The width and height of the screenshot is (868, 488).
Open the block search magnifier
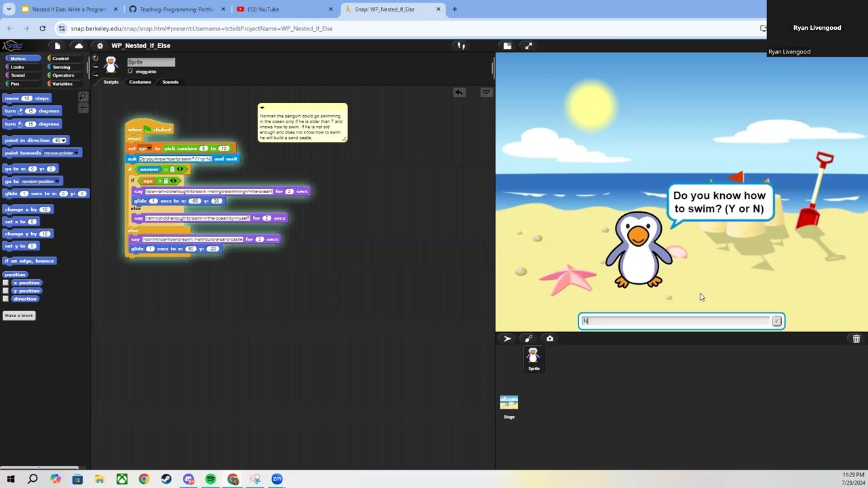83,98
